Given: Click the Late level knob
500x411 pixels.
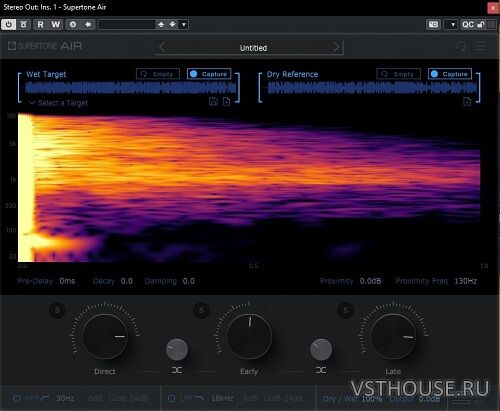Looking at the screenshot, I should [393, 336].
